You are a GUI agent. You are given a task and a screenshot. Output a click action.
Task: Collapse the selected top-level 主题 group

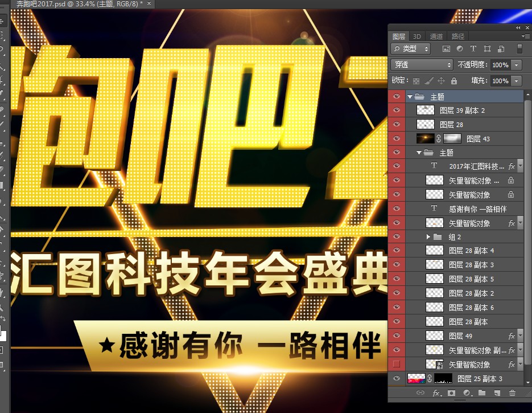pos(410,97)
